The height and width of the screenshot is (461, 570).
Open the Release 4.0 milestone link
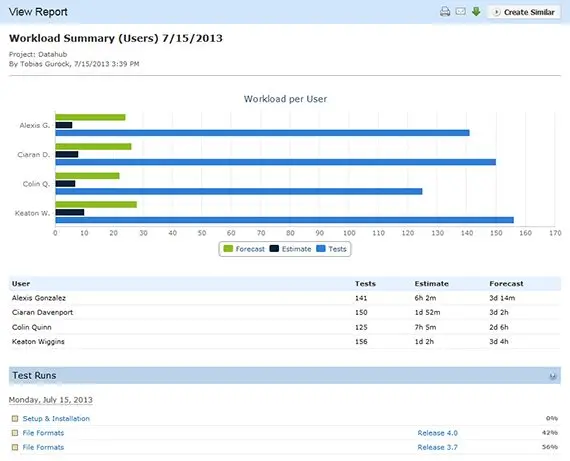[x=437, y=433]
